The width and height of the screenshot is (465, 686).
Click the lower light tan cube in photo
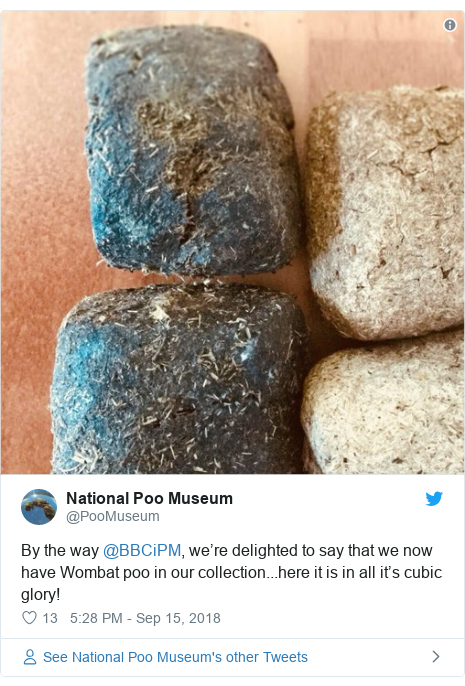[383, 407]
